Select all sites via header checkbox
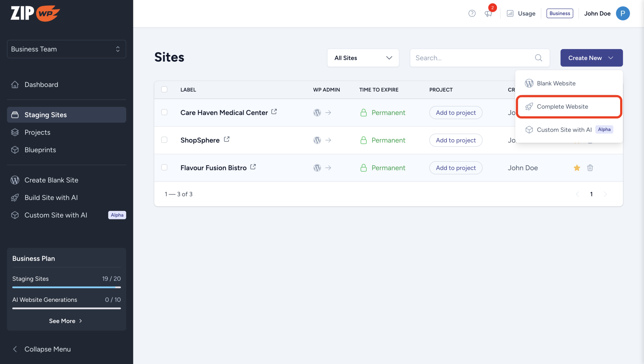The height and width of the screenshot is (364, 644). point(164,89)
